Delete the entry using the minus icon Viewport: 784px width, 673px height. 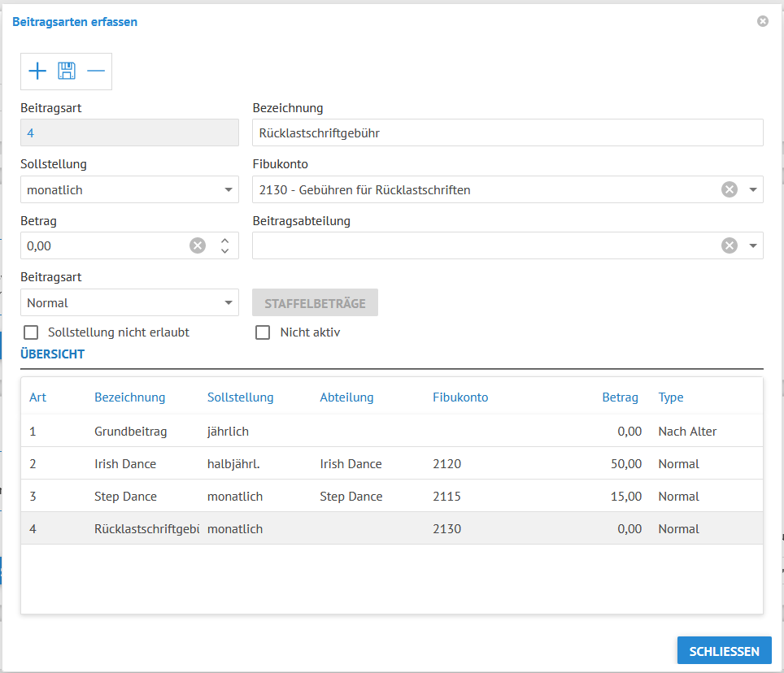[x=95, y=71]
